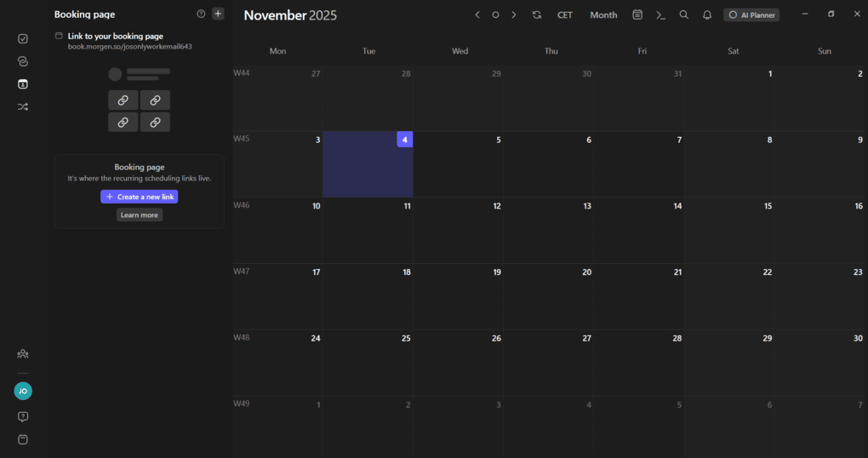Screen dimensions: 868x458
Task: Click the November 2025 title
Action: click(290, 15)
